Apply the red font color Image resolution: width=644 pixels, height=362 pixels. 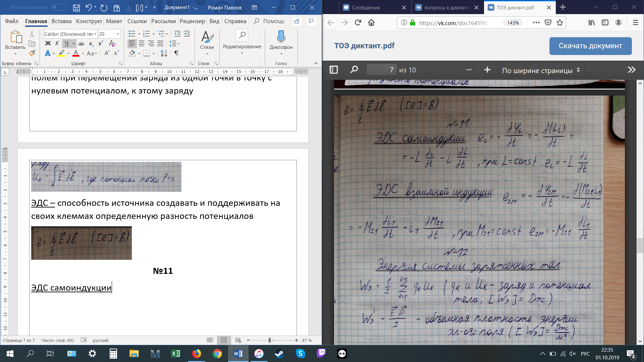click(76, 53)
